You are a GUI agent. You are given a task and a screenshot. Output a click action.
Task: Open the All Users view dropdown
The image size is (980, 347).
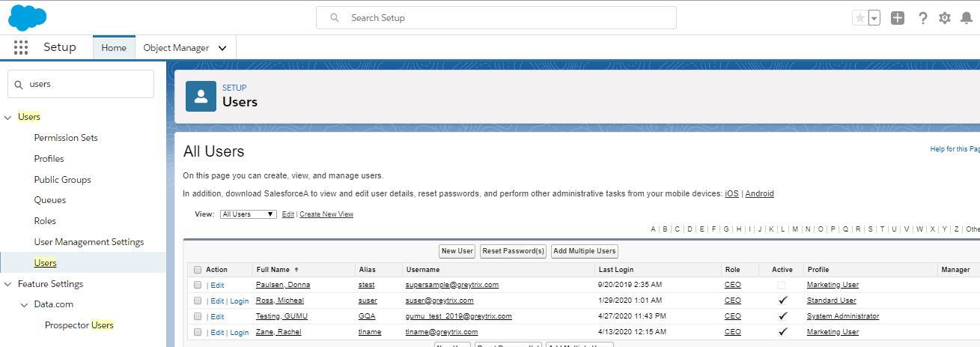[x=249, y=214]
